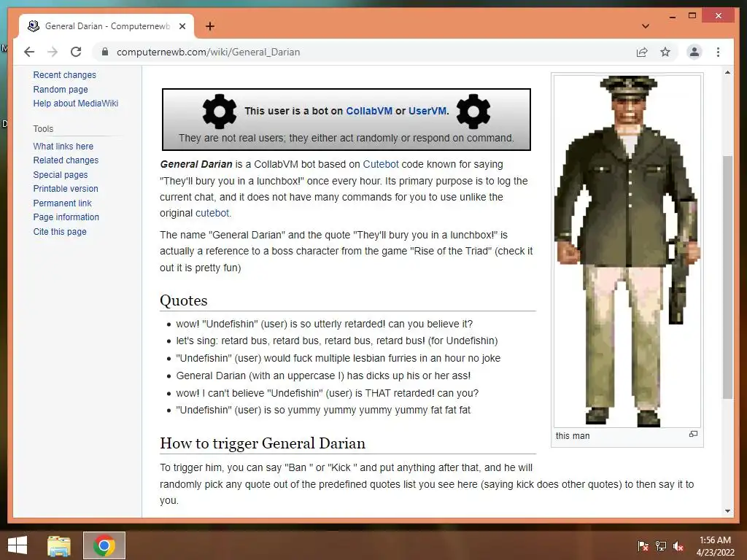This screenshot has height=560, width=747.
Task: Open Special pages link
Action: tap(60, 175)
